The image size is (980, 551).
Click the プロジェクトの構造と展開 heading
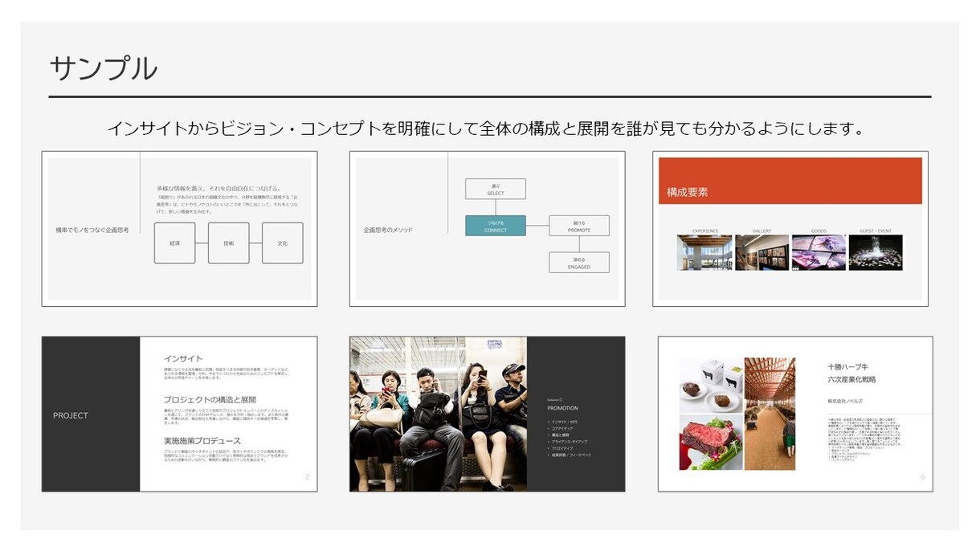(x=210, y=399)
